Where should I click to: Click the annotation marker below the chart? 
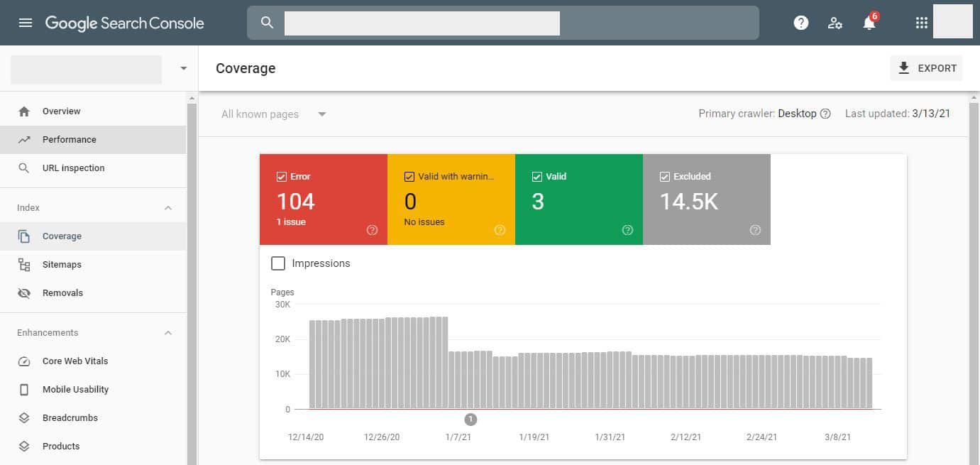pos(470,419)
